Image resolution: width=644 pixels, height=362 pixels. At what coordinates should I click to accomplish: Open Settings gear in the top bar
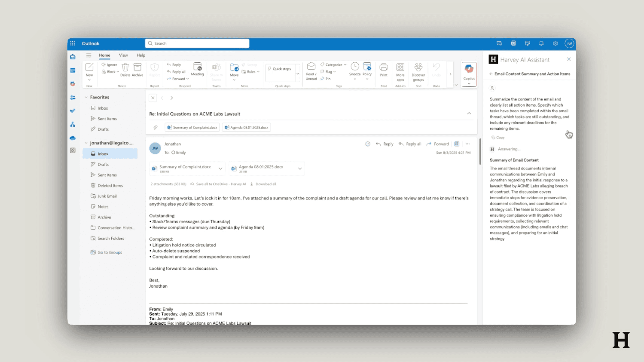tap(555, 43)
